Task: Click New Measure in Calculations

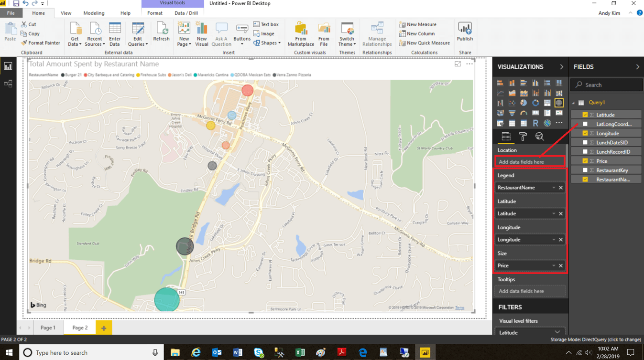Action: pyautogui.click(x=418, y=24)
